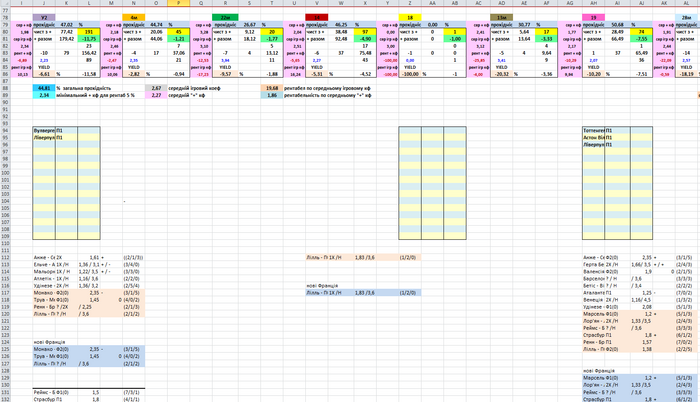Screen dimensions: 700x402
Task: Click the 'Рейкс' cell in row 131 of column J
Action: [44, 392]
